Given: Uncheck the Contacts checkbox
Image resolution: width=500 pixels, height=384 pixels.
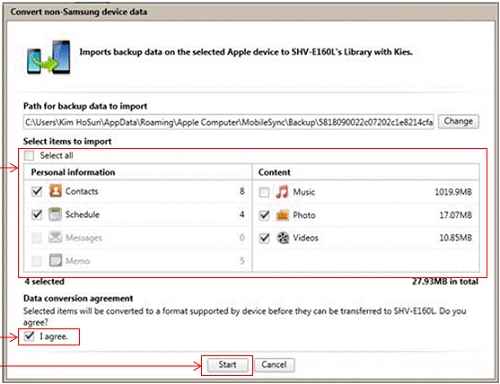Looking at the screenshot, I should pos(37,191).
